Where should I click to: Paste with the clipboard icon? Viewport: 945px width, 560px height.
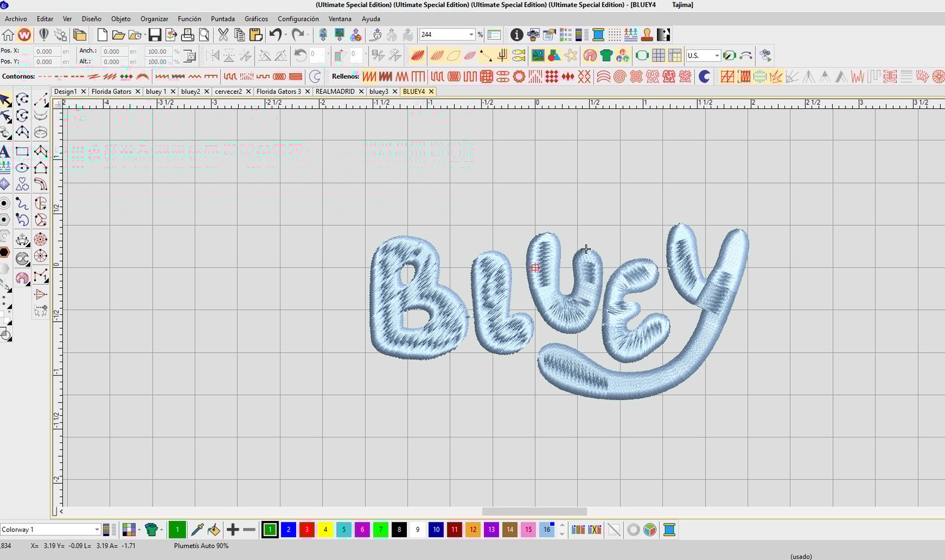[256, 35]
